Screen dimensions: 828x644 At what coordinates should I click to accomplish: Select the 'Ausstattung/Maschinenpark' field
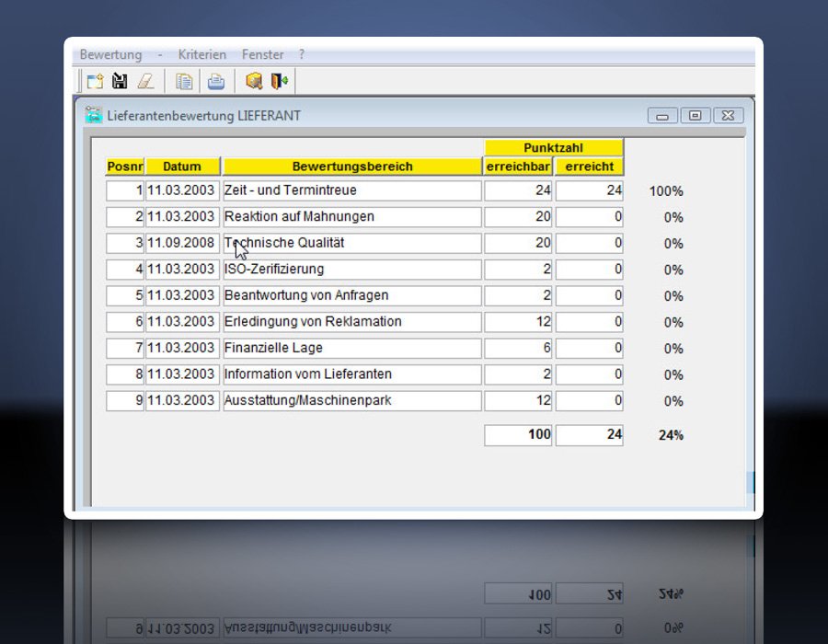(352, 400)
